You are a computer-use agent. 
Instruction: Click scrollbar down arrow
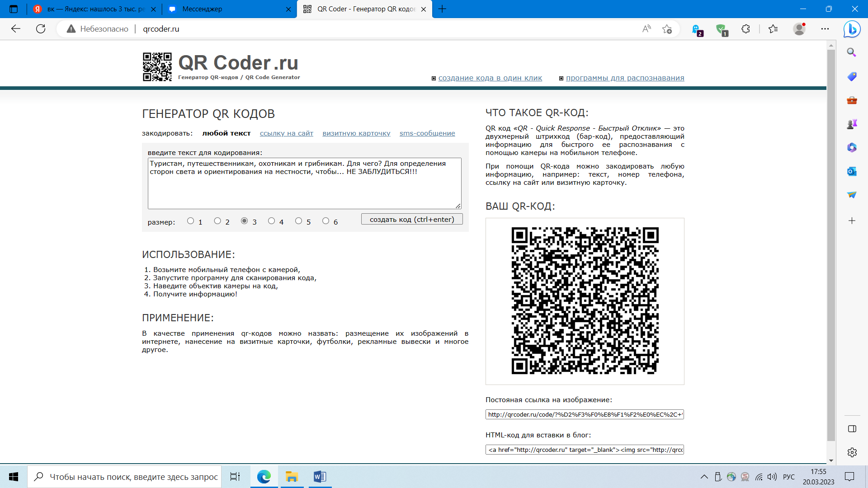click(831, 460)
